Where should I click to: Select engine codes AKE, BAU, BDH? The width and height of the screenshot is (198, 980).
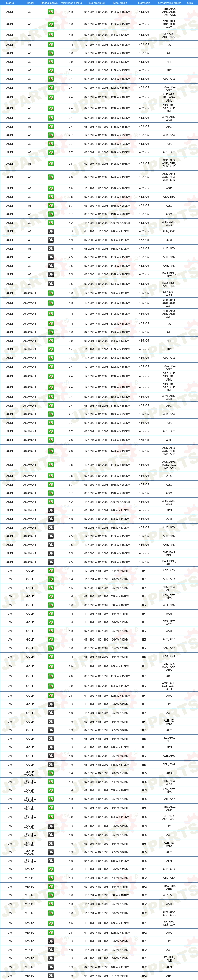pyautogui.click(x=169, y=553)
